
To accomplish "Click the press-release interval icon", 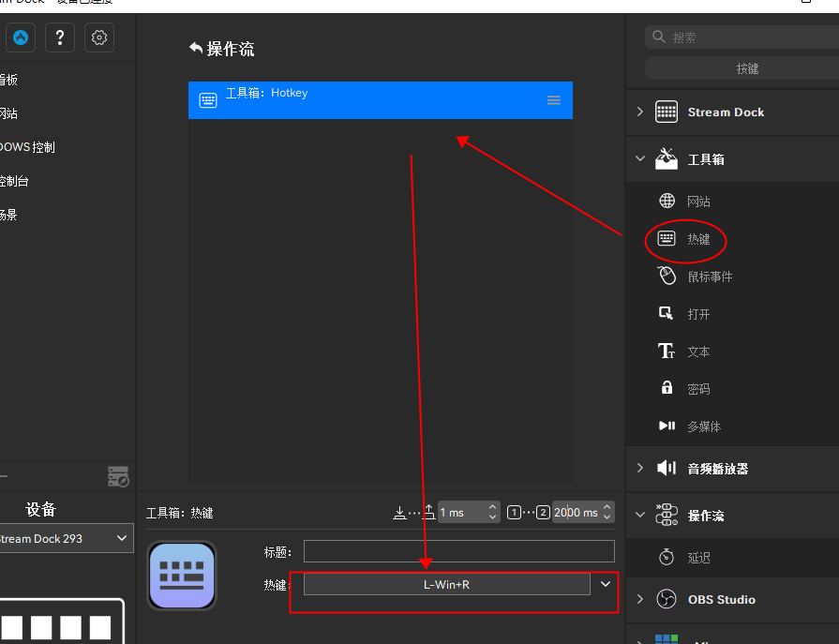I will [x=414, y=513].
